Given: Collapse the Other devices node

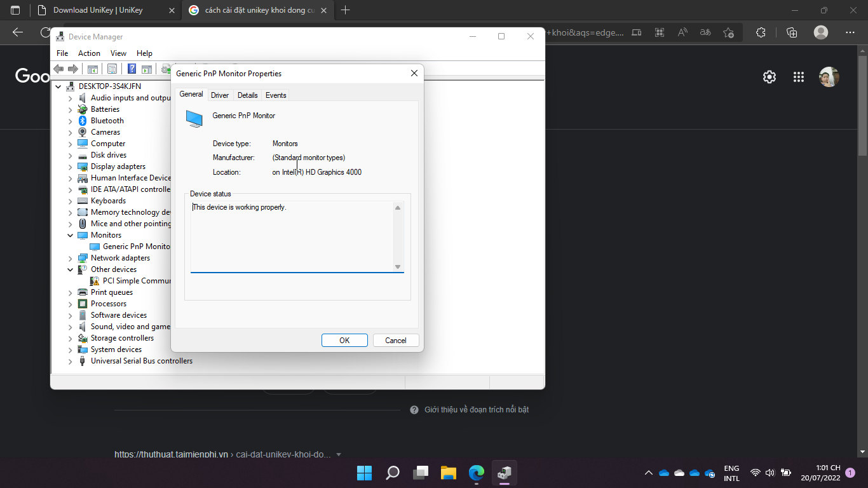Looking at the screenshot, I should pyautogui.click(x=71, y=269).
